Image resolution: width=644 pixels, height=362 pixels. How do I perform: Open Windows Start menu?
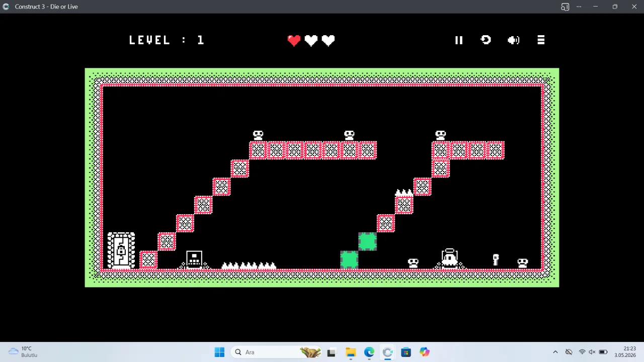pyautogui.click(x=219, y=352)
